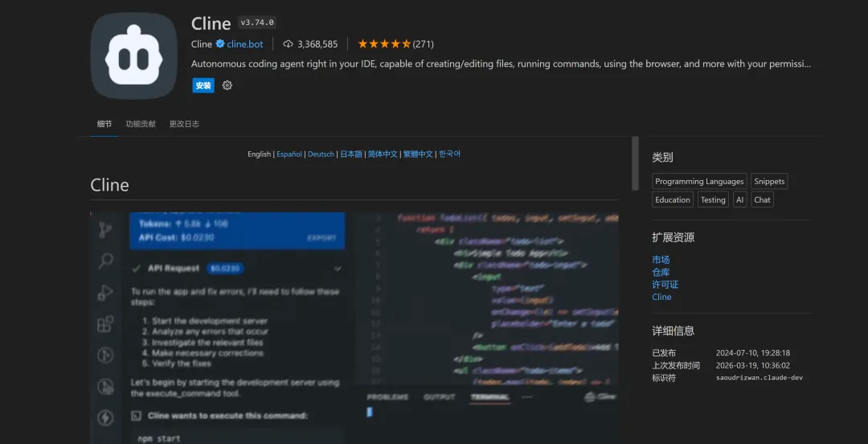Image resolution: width=868 pixels, height=444 pixels.
Task: Open the cline.bot publisher link
Action: [x=244, y=43]
